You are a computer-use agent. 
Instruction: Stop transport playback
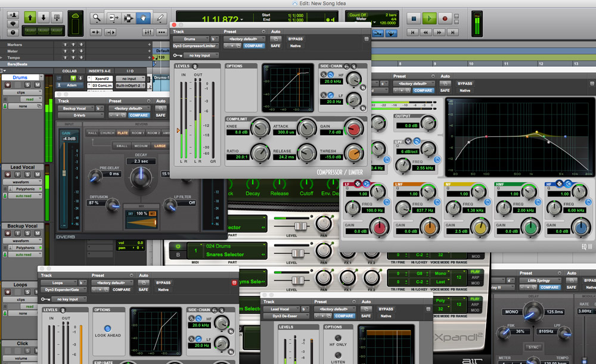tap(414, 18)
